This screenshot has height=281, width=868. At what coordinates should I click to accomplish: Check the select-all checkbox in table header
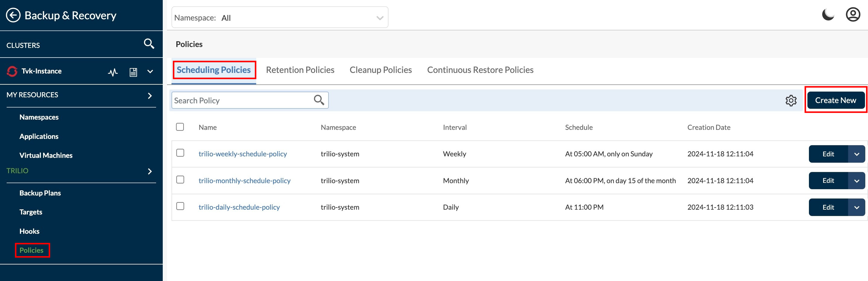coord(180,127)
